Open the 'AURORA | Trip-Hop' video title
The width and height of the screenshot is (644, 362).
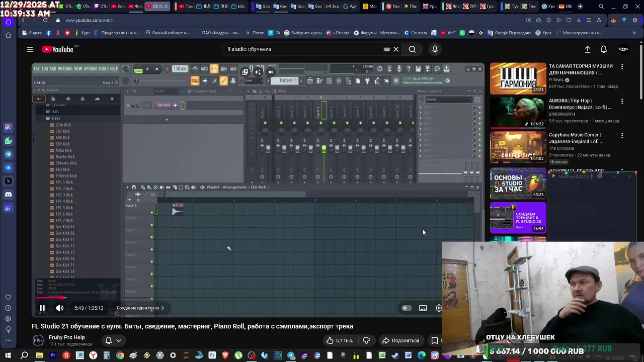click(x=581, y=104)
